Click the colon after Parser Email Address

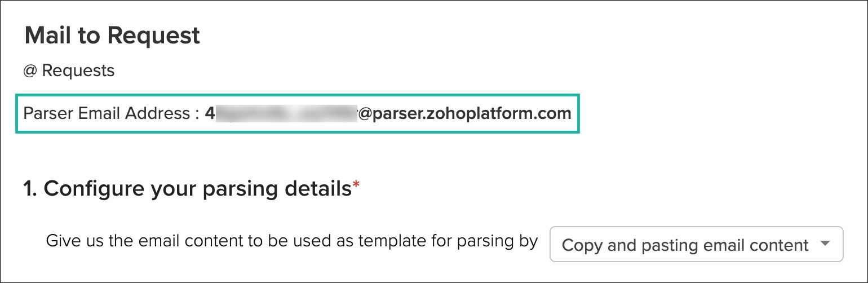(x=196, y=114)
